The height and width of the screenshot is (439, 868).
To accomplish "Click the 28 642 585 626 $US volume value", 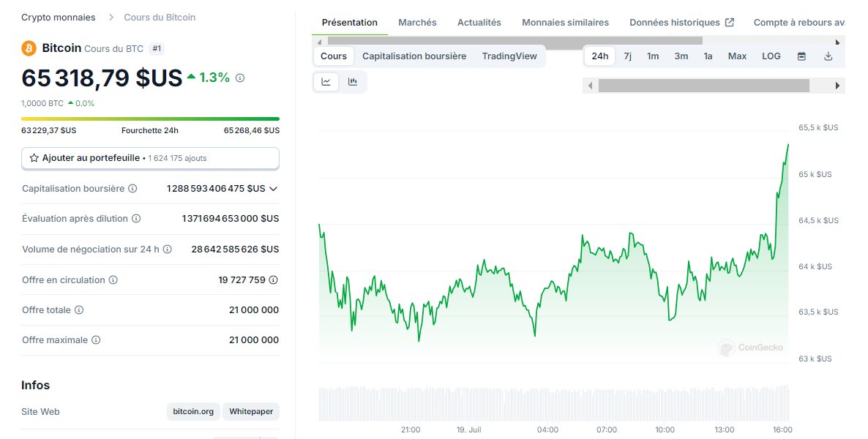I will [235, 249].
